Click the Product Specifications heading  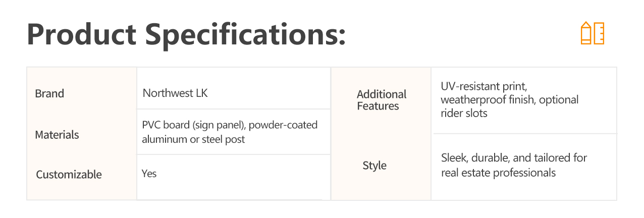(186, 34)
